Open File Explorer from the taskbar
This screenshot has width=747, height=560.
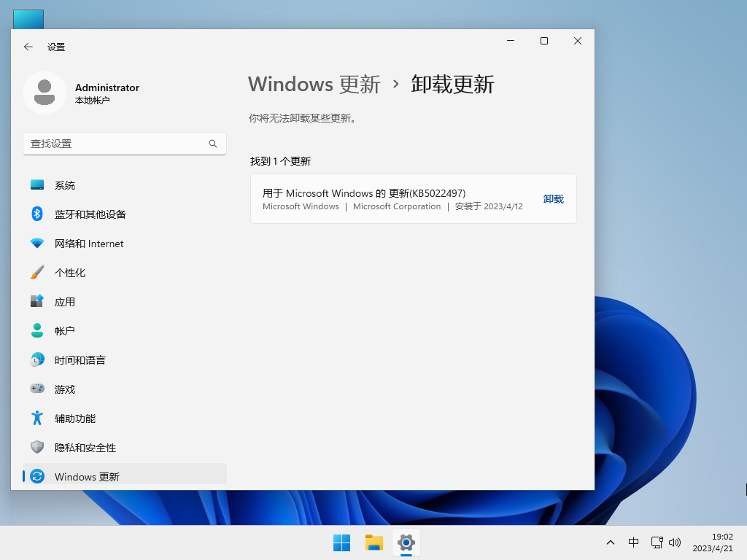coord(373,542)
